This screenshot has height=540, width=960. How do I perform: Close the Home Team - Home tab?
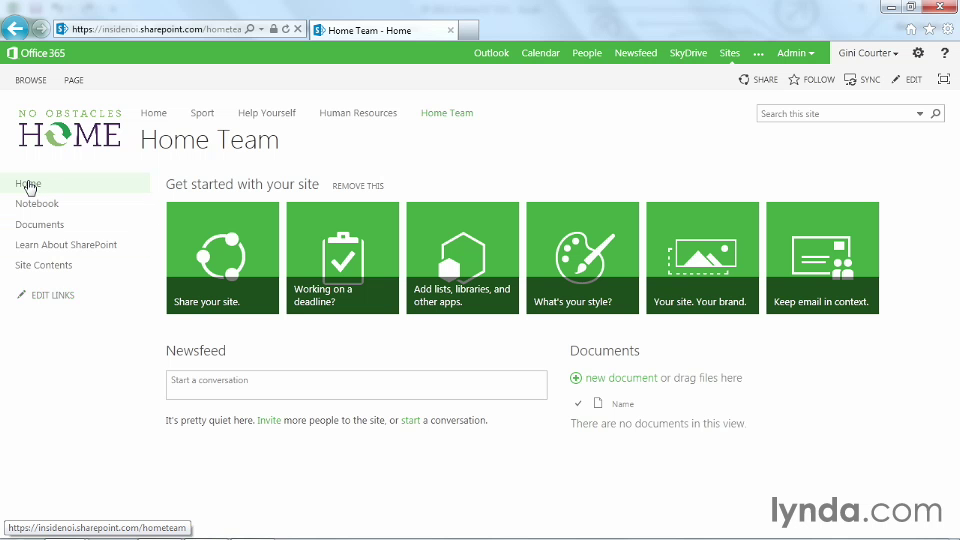coord(451,30)
